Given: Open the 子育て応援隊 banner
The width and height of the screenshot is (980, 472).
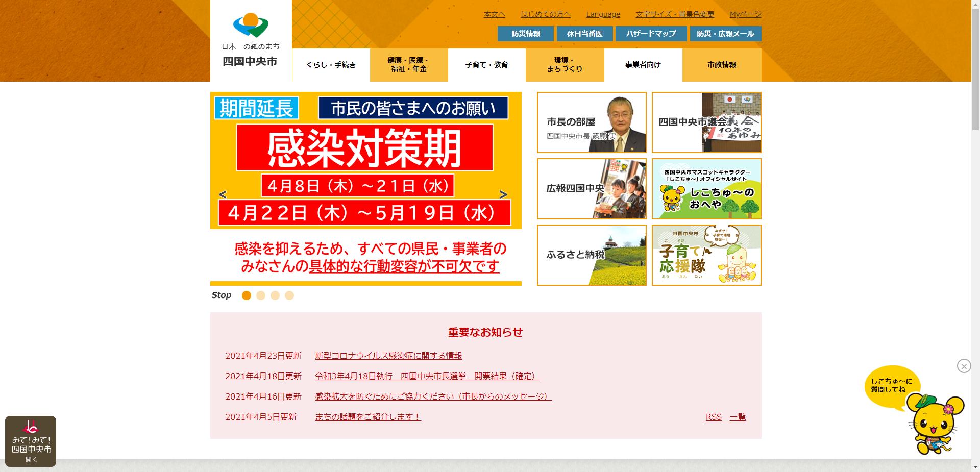Looking at the screenshot, I should 706,255.
